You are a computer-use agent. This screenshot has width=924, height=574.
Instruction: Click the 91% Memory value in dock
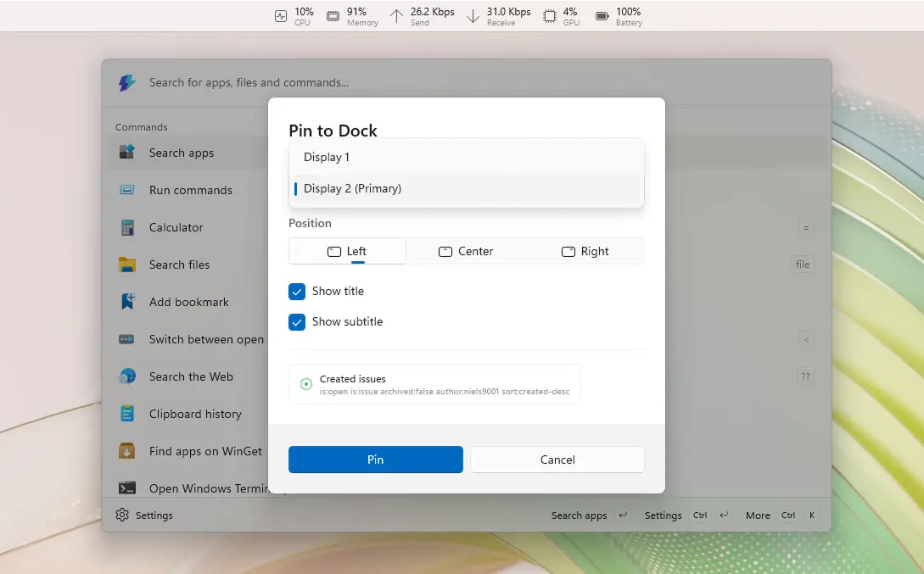[x=356, y=12]
